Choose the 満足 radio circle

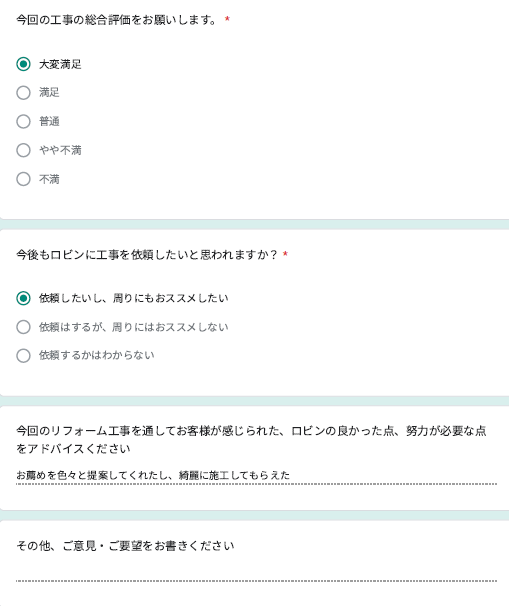[x=24, y=93]
